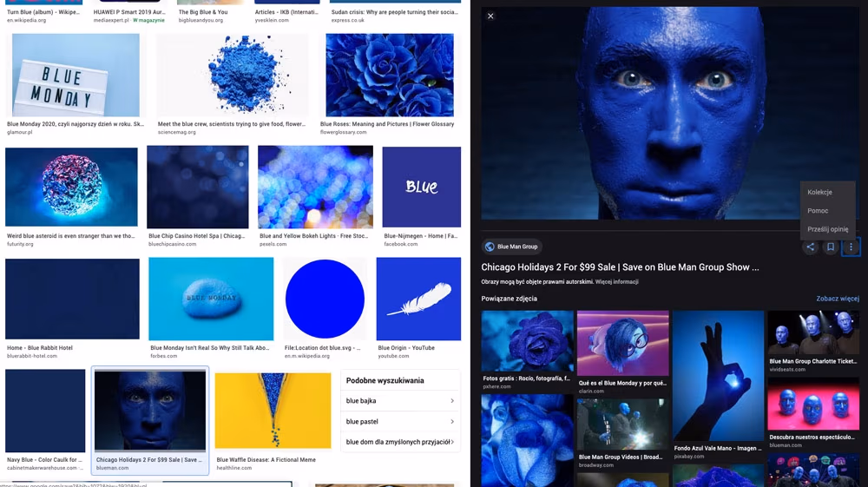Open the selected Blue Man face result thumbnail
868x487 pixels.
coord(150,411)
